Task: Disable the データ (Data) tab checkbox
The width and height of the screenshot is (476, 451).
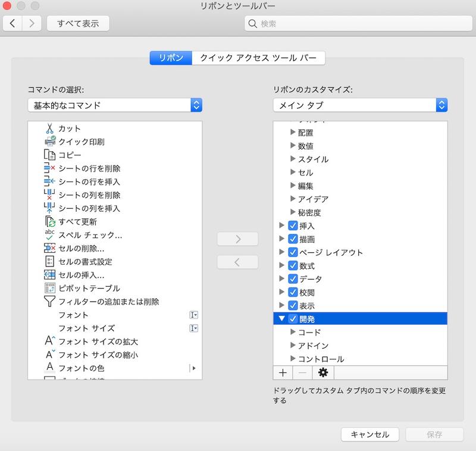Action: tap(293, 279)
